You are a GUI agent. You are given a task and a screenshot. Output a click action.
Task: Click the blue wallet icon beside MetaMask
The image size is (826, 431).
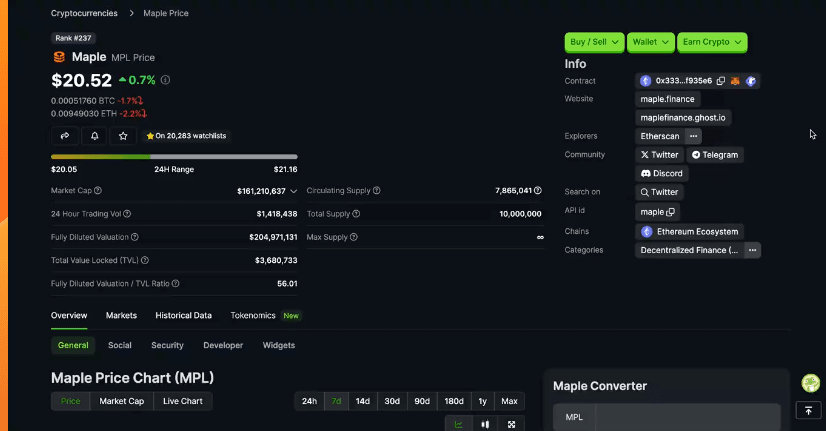(751, 81)
